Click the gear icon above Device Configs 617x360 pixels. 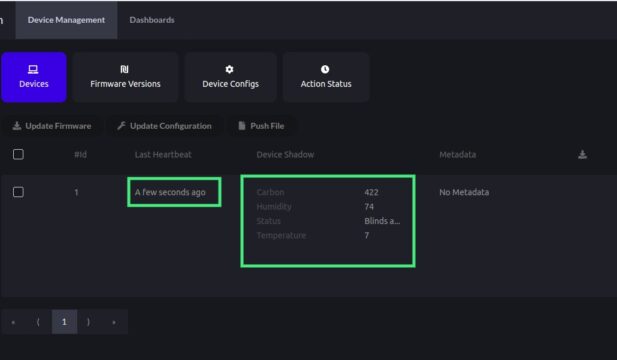click(229, 70)
